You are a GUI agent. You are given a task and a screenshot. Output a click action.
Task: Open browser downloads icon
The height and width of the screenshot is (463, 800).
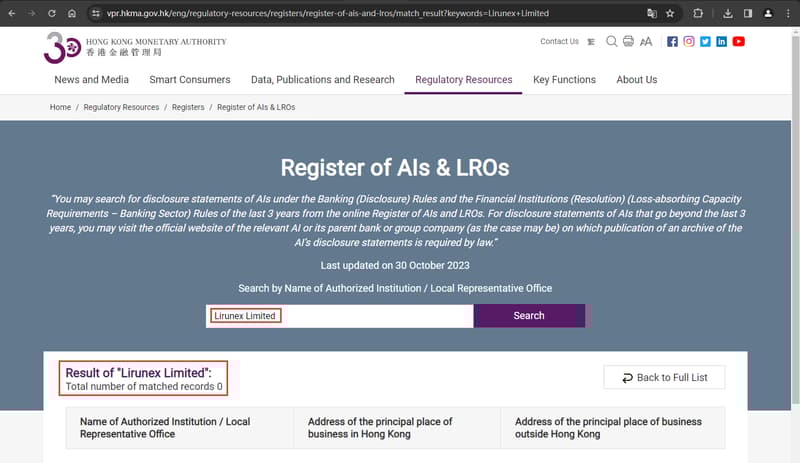[x=728, y=13]
